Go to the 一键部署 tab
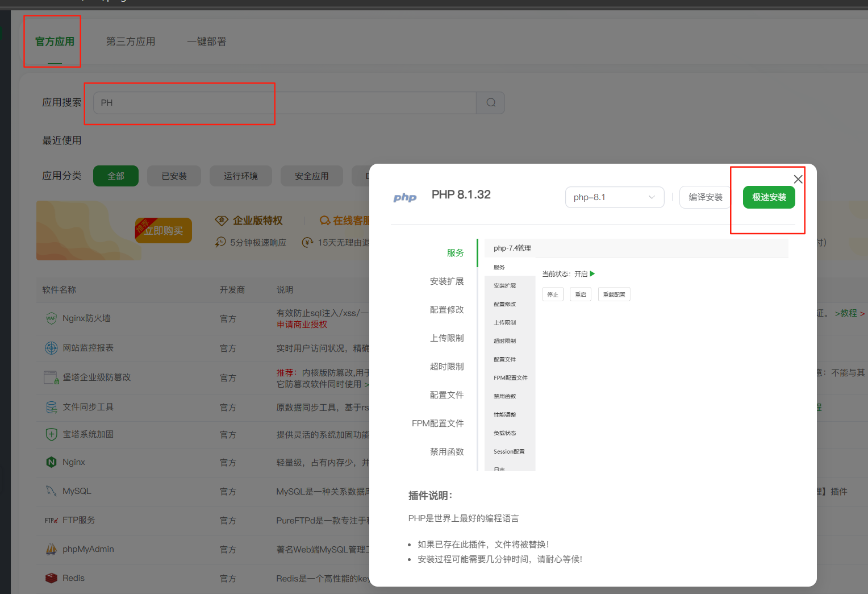 click(x=207, y=41)
